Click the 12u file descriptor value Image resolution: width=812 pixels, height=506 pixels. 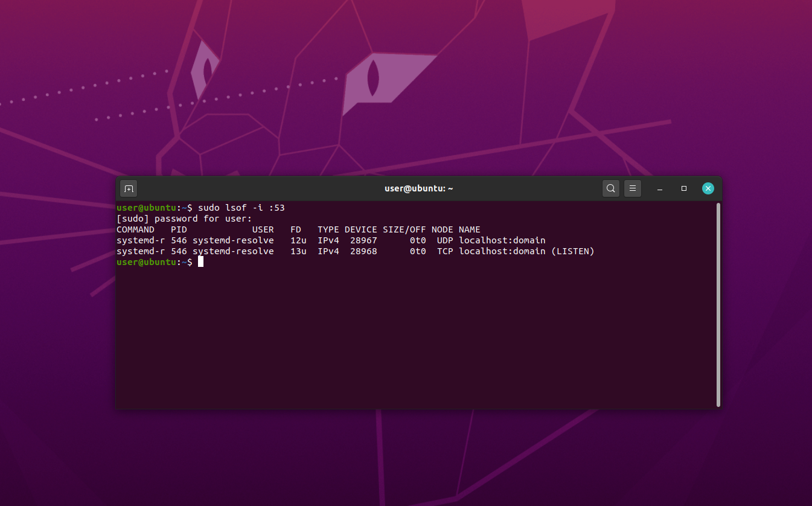[x=298, y=240]
